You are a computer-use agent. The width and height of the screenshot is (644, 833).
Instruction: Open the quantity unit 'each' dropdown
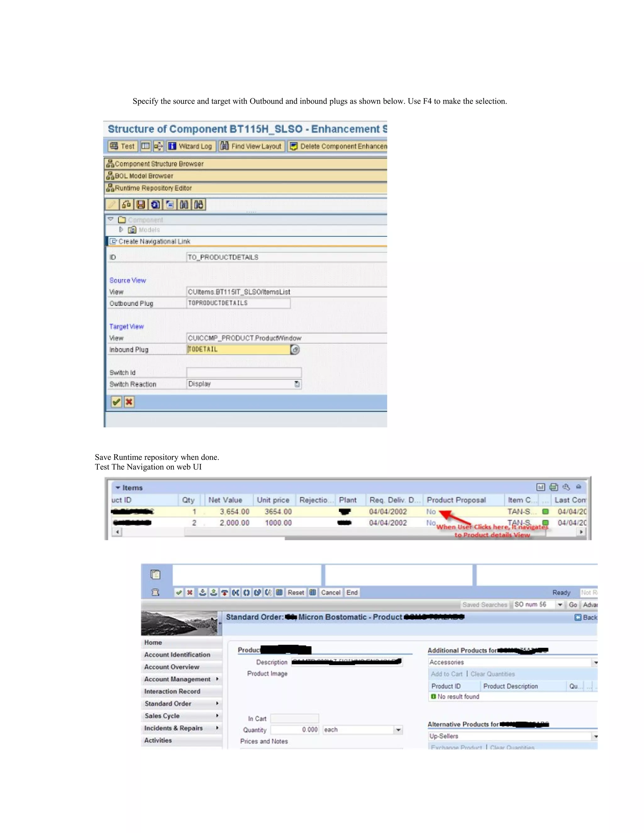point(398,730)
